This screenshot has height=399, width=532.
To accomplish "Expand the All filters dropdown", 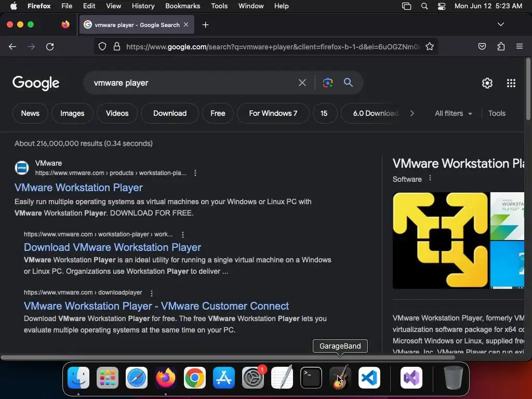I will 453,113.
